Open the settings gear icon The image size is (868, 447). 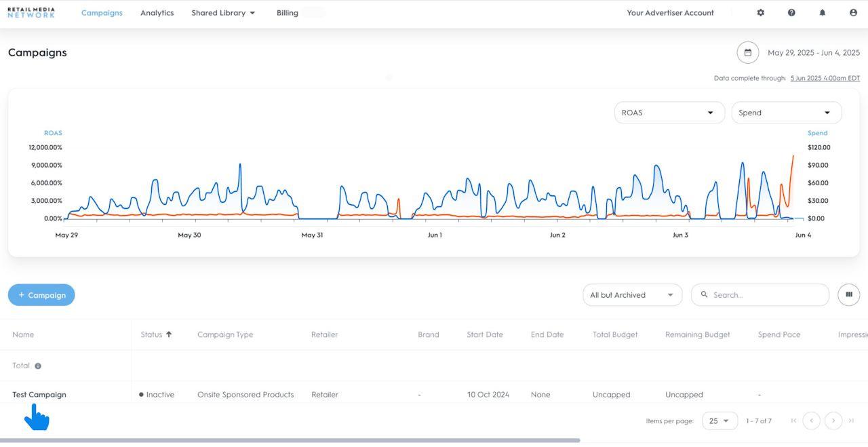[x=760, y=13]
